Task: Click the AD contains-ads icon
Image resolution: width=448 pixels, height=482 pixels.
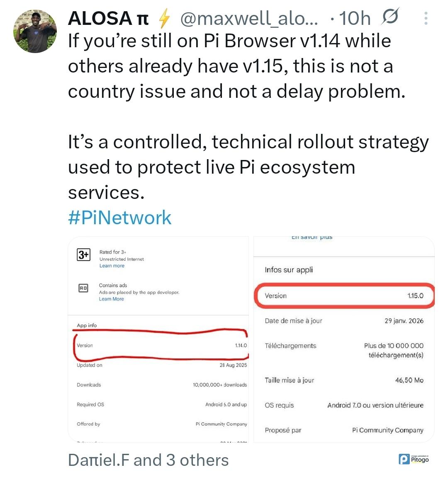Action: pyautogui.click(x=83, y=288)
